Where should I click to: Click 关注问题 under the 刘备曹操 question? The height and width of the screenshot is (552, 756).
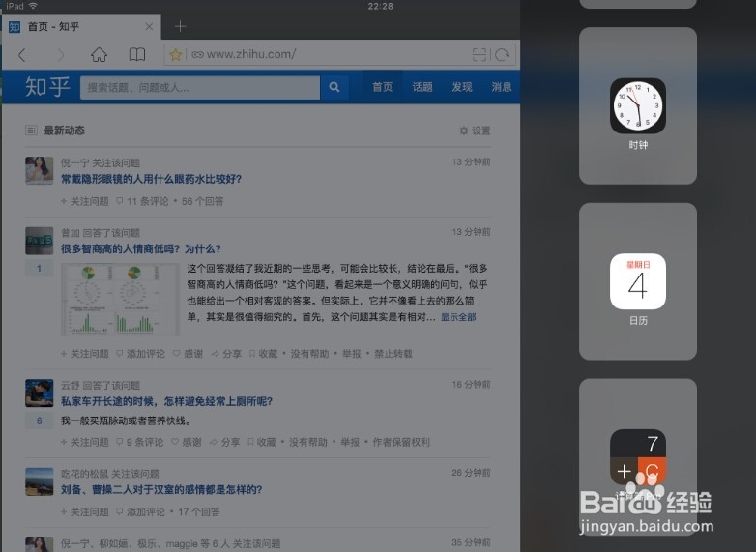coord(85,511)
